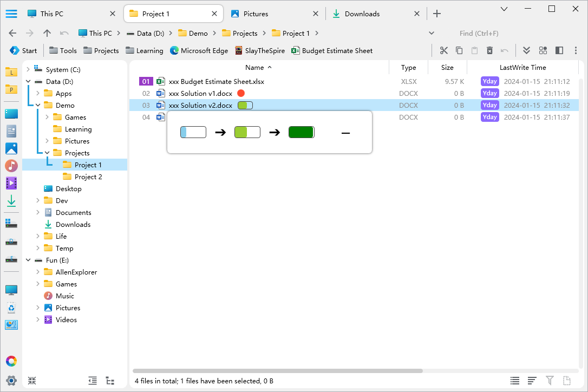Click the Microsoft Edge shortcut button
Image resolution: width=588 pixels, height=392 pixels.
pos(199,50)
